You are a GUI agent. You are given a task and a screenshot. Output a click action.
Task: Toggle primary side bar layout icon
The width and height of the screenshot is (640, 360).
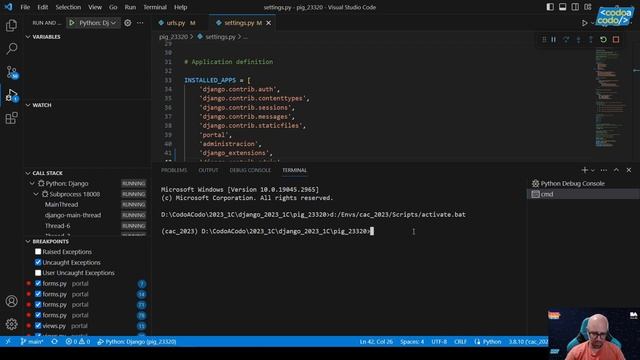[550, 7]
